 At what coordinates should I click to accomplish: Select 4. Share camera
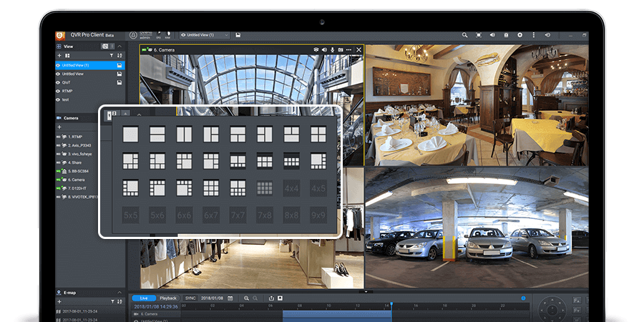tap(75, 162)
